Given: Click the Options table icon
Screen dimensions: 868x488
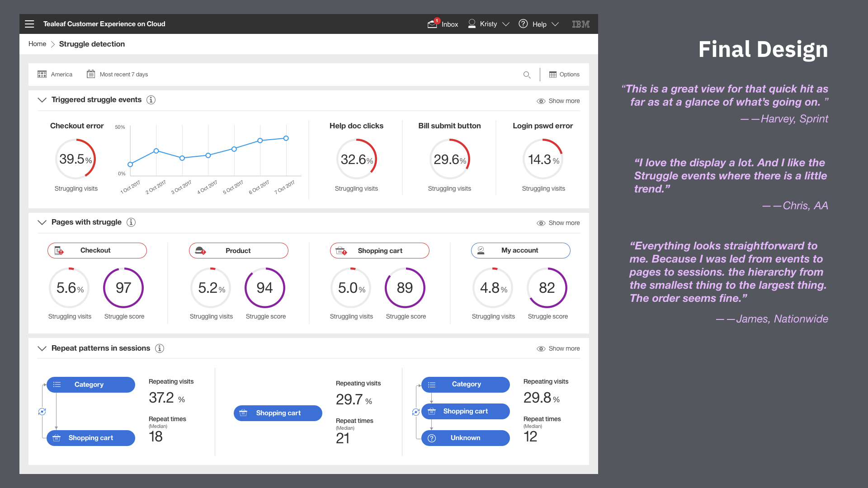Looking at the screenshot, I should 553,75.
